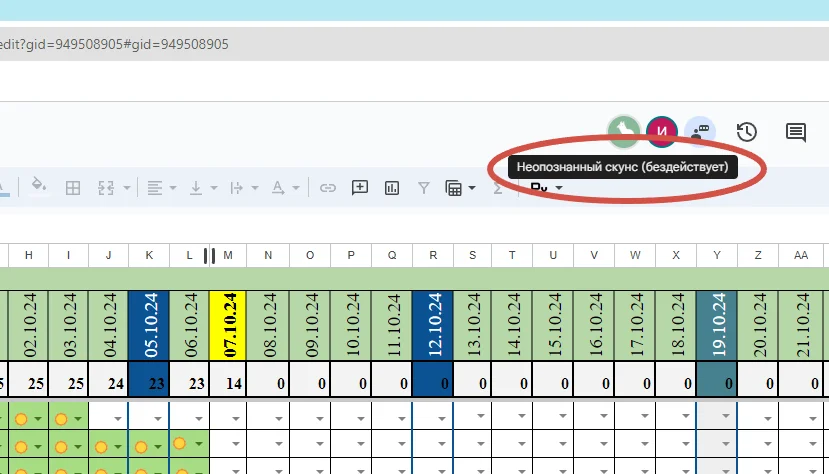Select column R header
This screenshot has width=829, height=474.
click(x=433, y=255)
